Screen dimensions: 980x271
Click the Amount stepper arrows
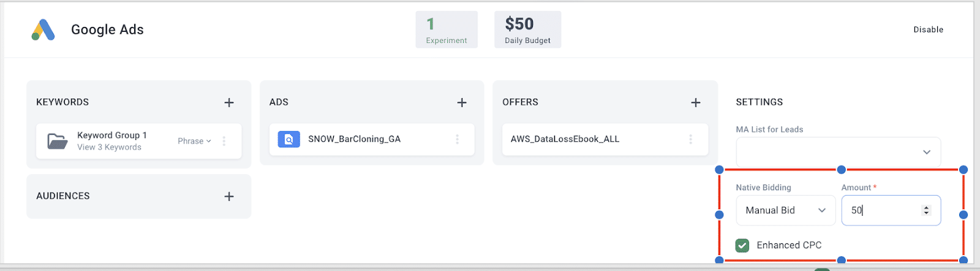[926, 210]
